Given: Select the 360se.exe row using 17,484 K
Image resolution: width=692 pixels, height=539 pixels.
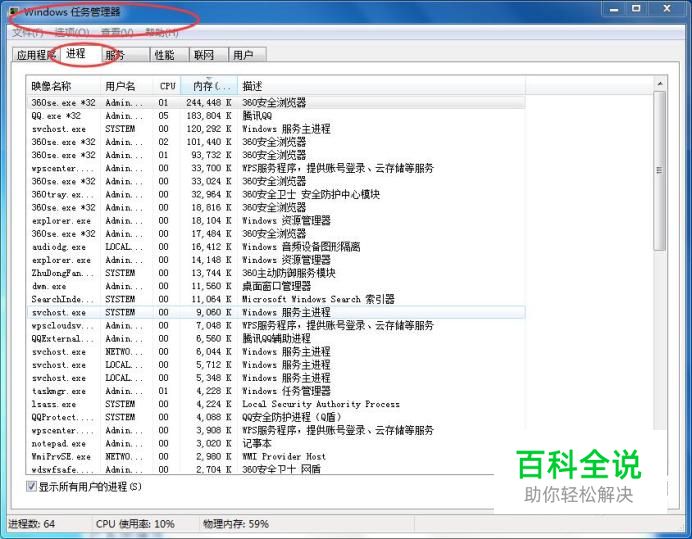Looking at the screenshot, I should point(276,234).
